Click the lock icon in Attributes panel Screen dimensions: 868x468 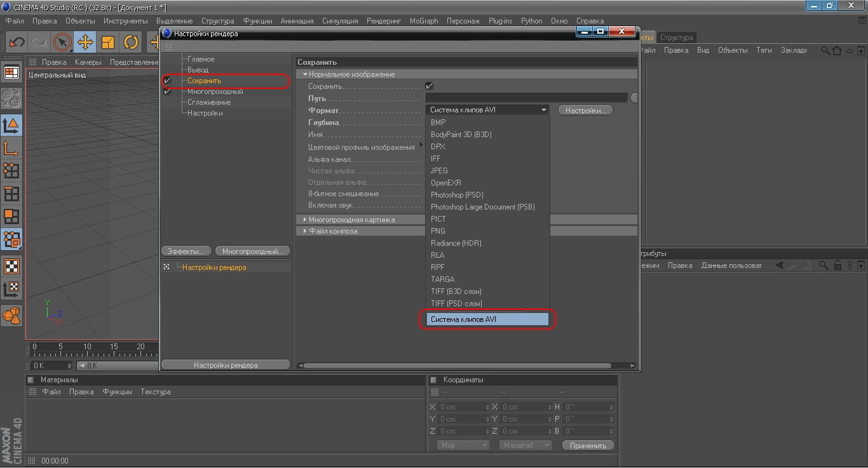(x=837, y=265)
